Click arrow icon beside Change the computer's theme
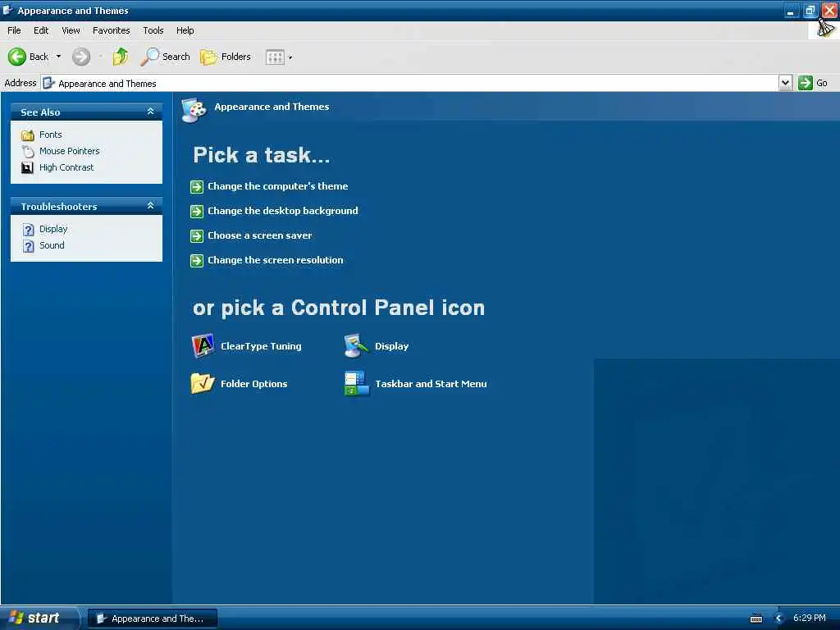The width and height of the screenshot is (840, 630). coord(197,186)
